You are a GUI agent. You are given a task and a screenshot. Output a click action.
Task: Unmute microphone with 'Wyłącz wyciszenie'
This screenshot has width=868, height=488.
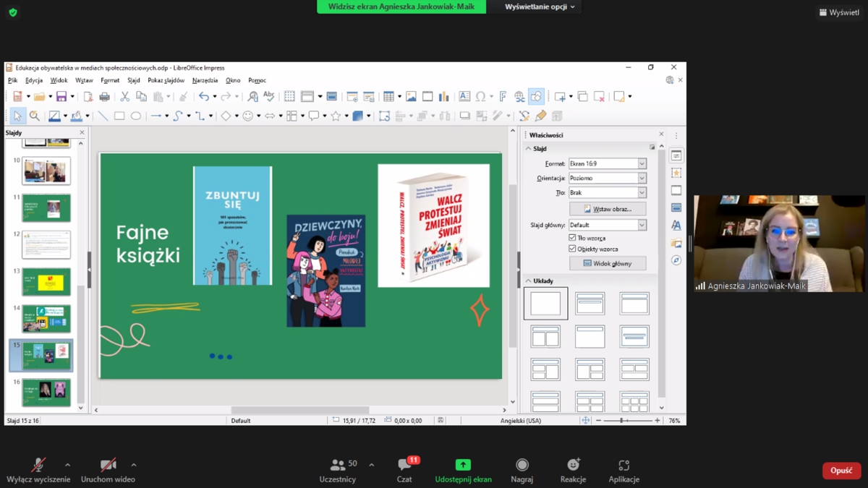[38, 470]
